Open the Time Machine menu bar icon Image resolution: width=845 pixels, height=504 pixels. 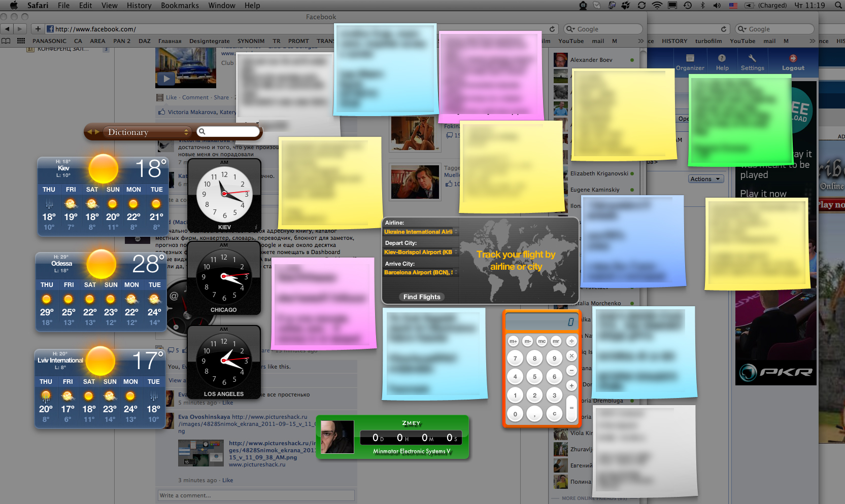coord(687,6)
